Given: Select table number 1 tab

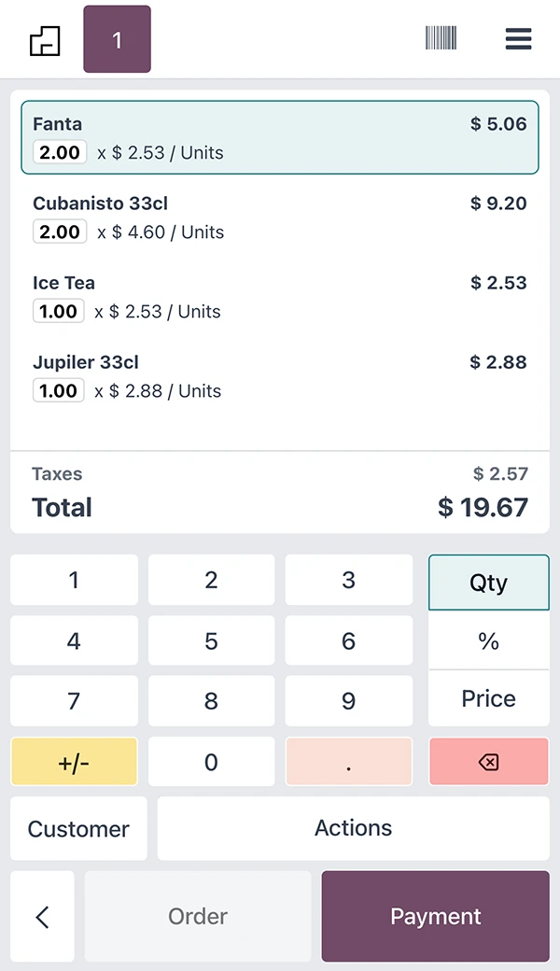Looking at the screenshot, I should pos(117,39).
